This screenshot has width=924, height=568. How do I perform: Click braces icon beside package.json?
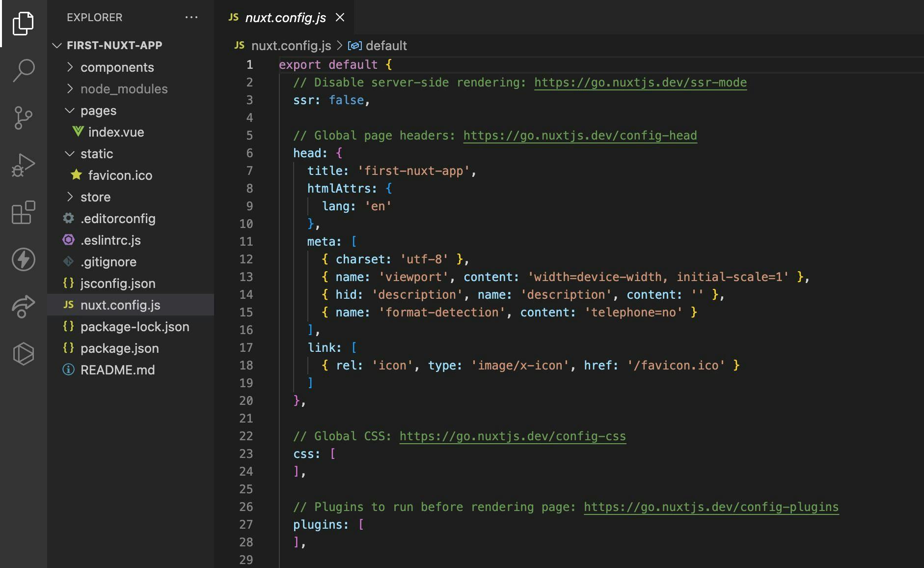69,348
